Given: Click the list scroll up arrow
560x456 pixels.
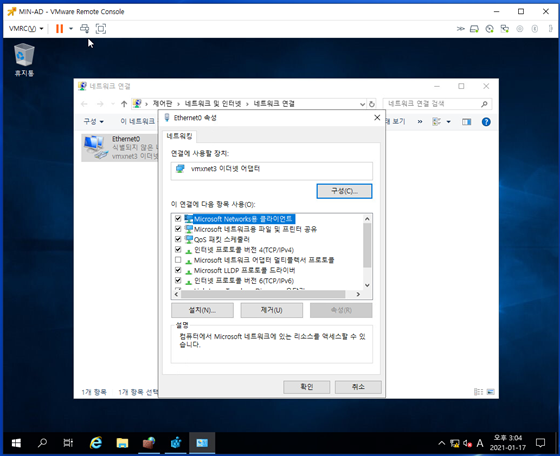Looking at the screenshot, I should coord(367,219).
